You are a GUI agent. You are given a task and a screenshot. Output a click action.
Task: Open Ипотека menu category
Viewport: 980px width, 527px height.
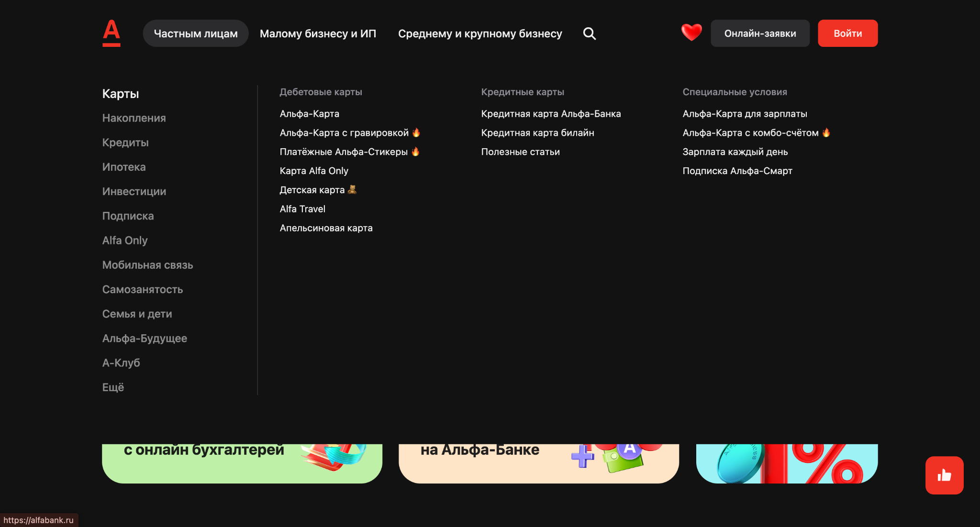point(124,167)
